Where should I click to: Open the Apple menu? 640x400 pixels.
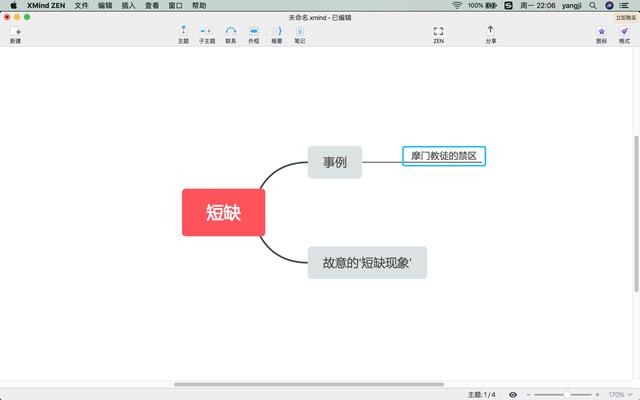pyautogui.click(x=13, y=5)
